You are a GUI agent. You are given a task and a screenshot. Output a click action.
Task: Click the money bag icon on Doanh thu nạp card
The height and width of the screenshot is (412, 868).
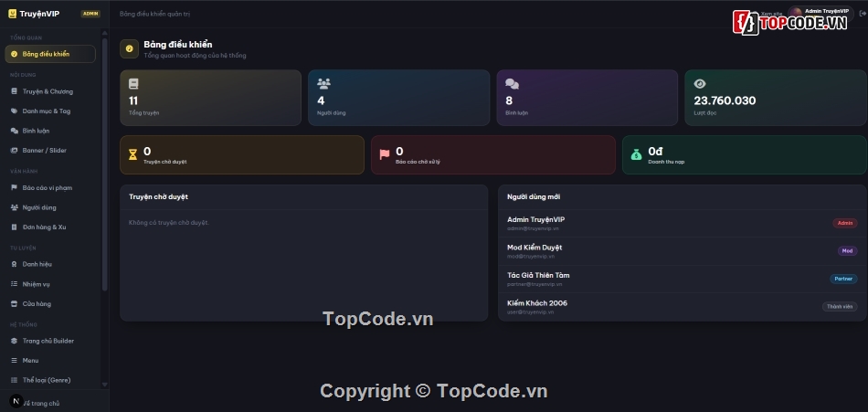(636, 154)
